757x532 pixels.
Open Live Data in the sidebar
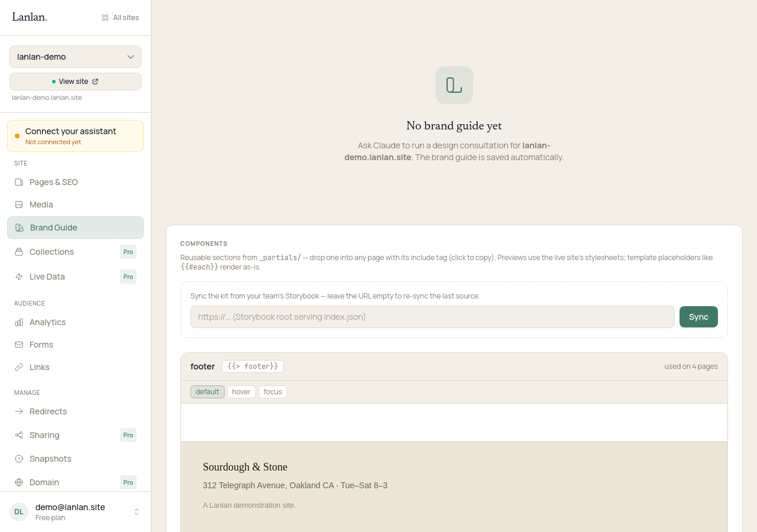coord(75,277)
